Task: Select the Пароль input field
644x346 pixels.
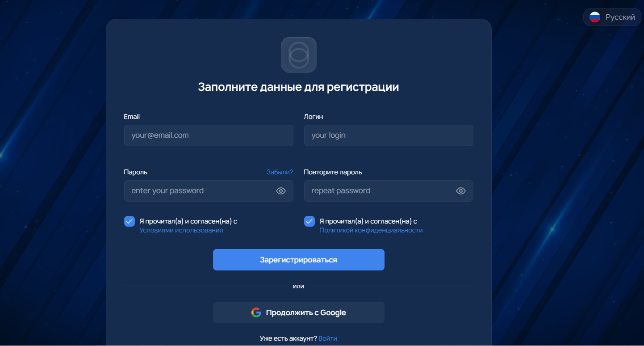Action: click(209, 191)
